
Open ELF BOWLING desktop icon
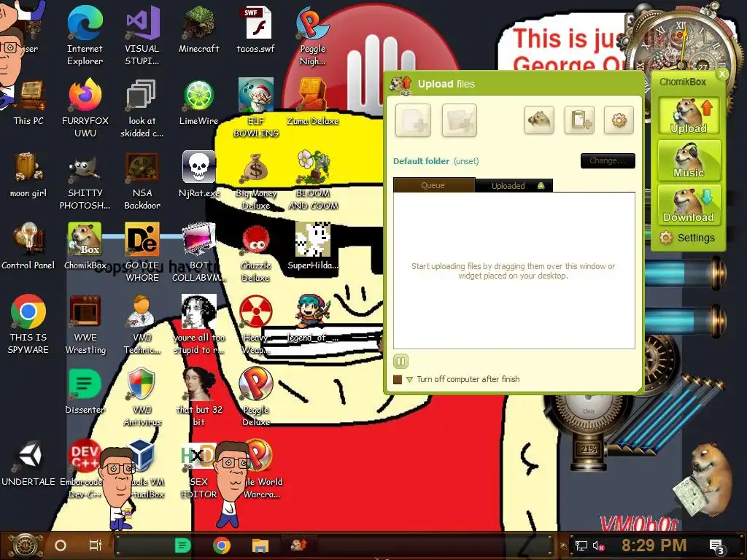(256, 108)
